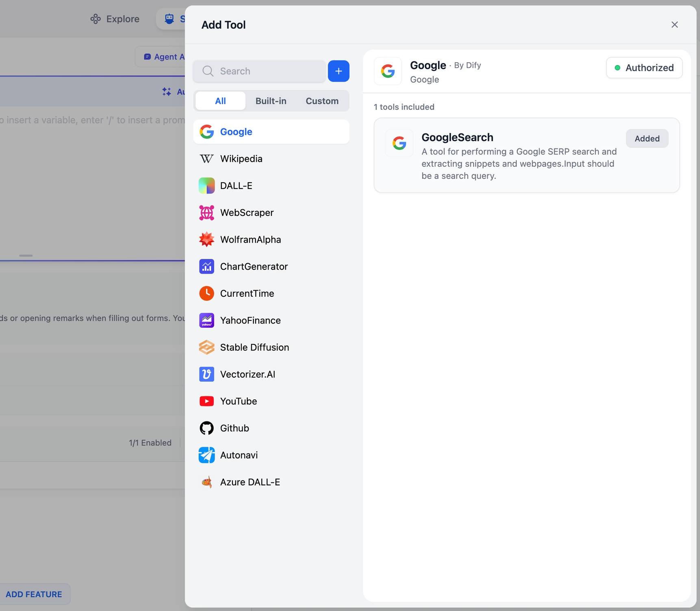This screenshot has width=700, height=611.
Task: Select the All tab filter
Action: click(220, 101)
